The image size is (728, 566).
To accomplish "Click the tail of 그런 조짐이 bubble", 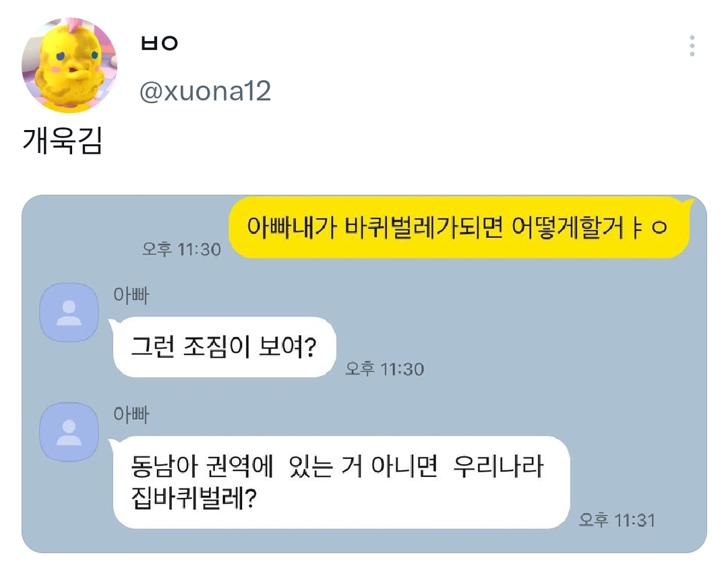I will point(114,323).
